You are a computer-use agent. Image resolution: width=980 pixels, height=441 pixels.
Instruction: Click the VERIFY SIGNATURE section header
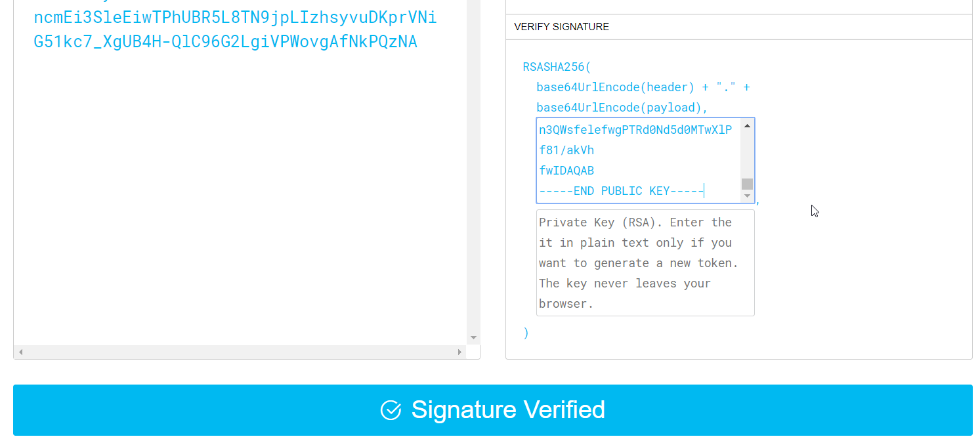(561, 27)
